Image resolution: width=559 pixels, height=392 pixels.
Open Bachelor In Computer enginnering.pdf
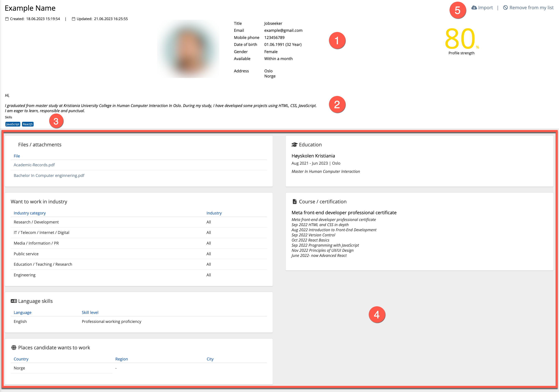49,175
